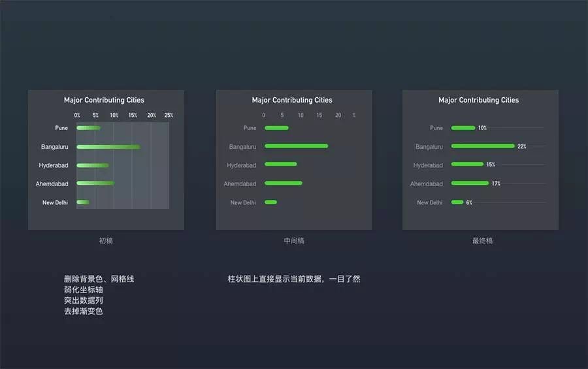This screenshot has width=588, height=369.
Task: Click the '10%' axis label in the 初稿 chart
Action: click(114, 115)
